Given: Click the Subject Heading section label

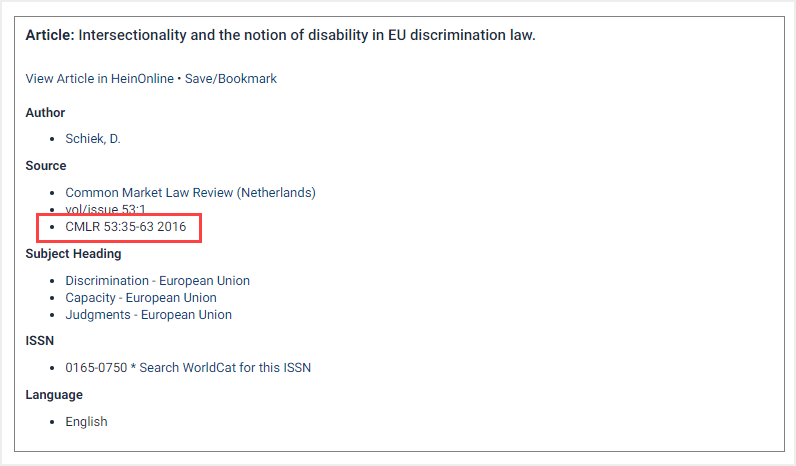Looking at the screenshot, I should coord(73,254).
